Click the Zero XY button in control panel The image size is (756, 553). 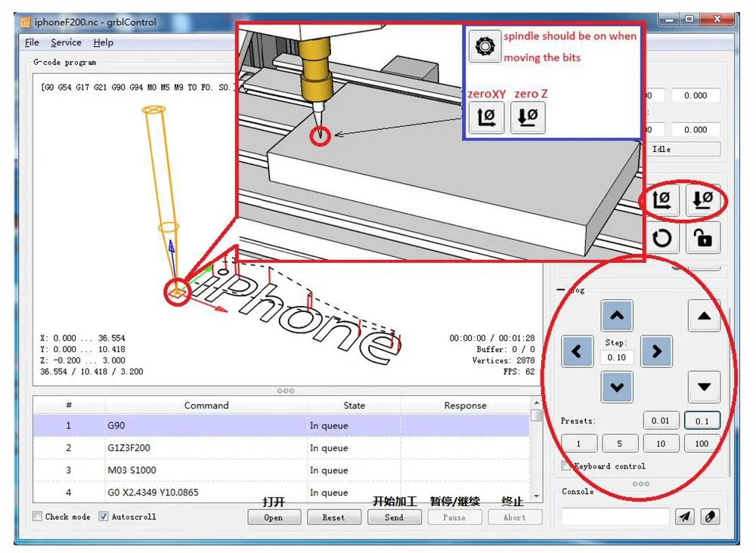point(662,200)
